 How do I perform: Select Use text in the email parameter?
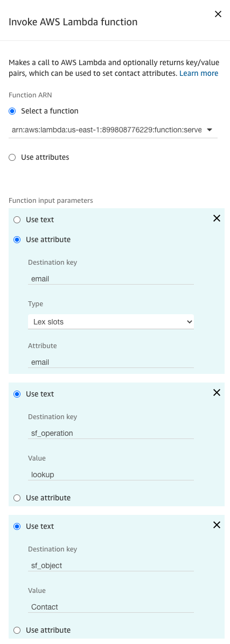pos(17,220)
